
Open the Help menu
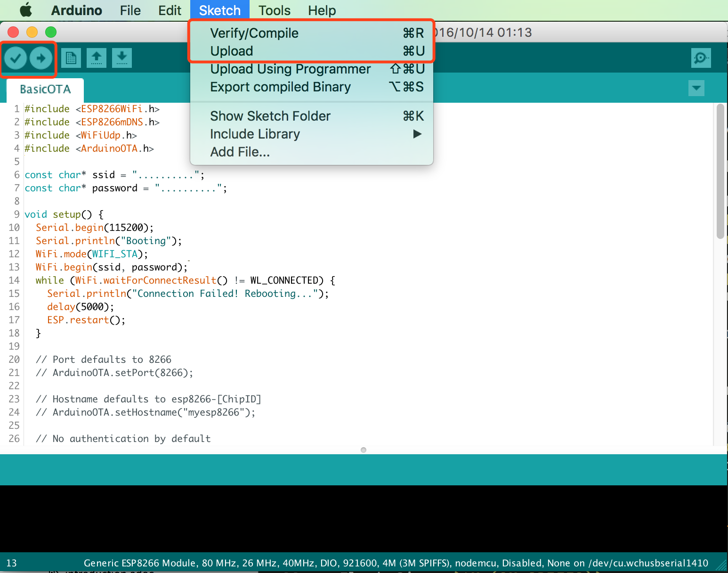[x=322, y=10]
